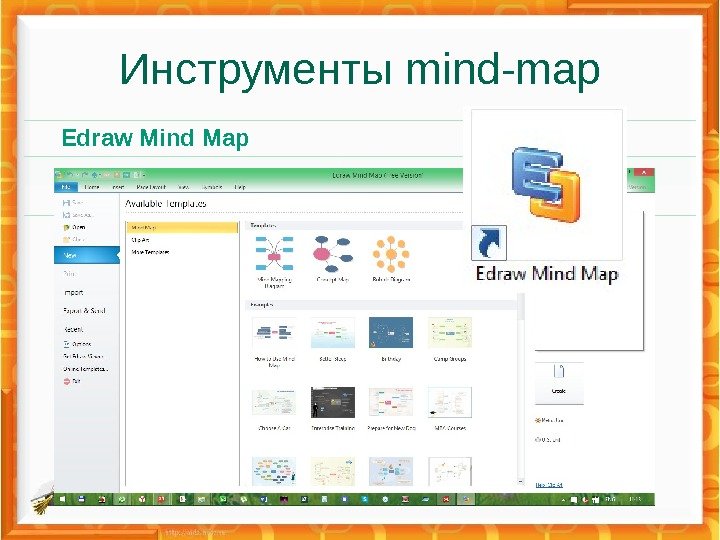Click the Redo icon in quick access toolbar
This screenshot has width=720, height=540.
pyautogui.click(x=83, y=175)
